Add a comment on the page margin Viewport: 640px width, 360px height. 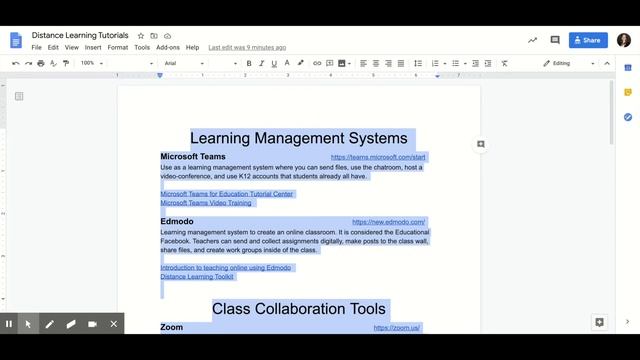(481, 144)
